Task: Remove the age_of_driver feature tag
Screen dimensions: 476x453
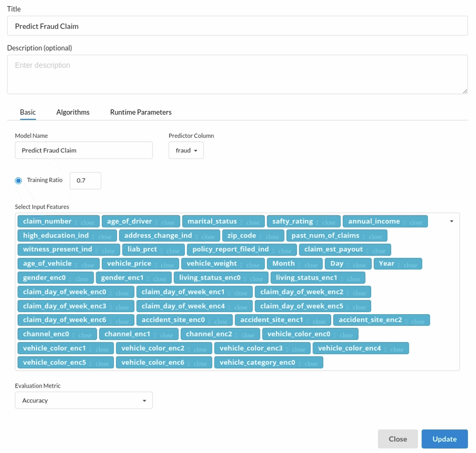Action: coord(168,222)
